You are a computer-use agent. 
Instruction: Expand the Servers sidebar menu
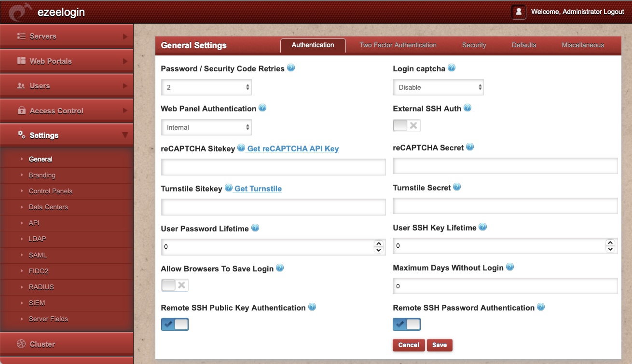pyautogui.click(x=67, y=36)
